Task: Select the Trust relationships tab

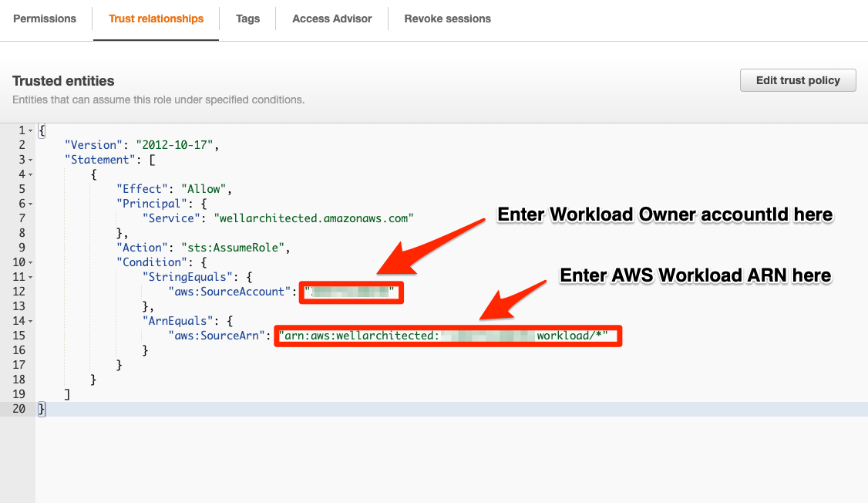Action: tap(156, 19)
